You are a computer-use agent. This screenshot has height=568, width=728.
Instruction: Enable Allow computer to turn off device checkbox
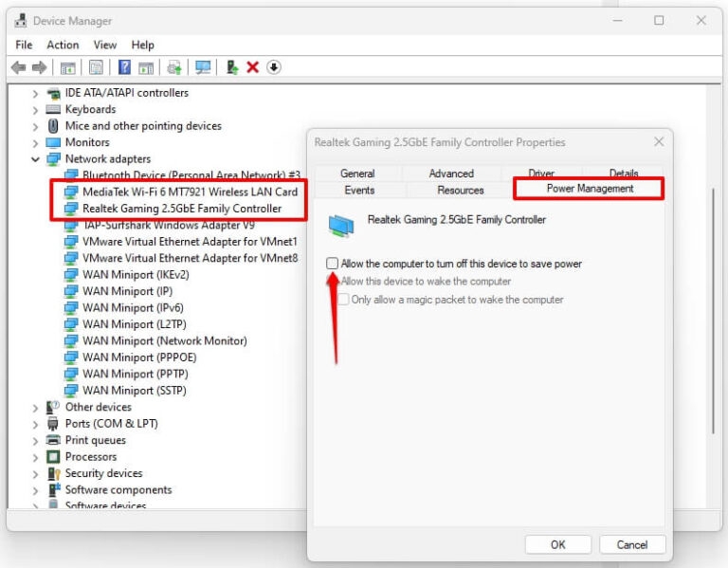pos(332,264)
